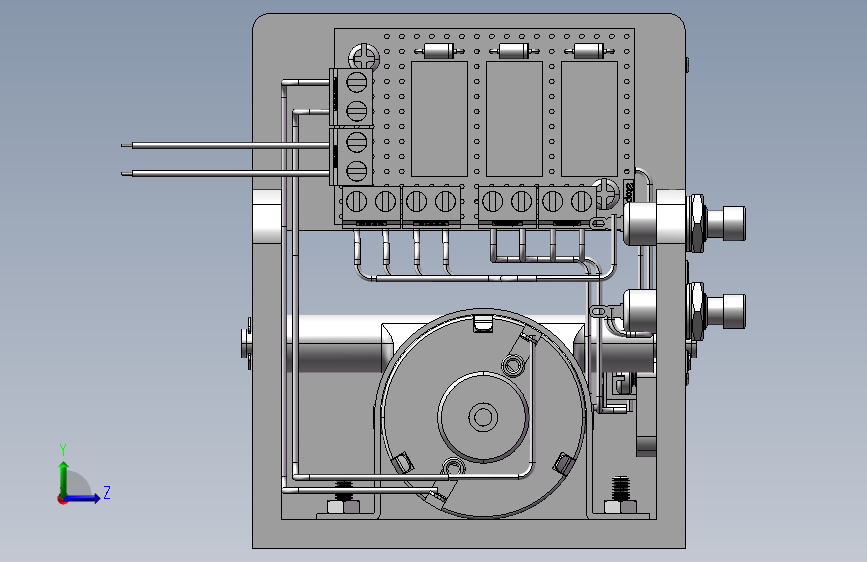Select the Phillips screw at board's top-left corner
The image size is (867, 562).
click(364, 58)
